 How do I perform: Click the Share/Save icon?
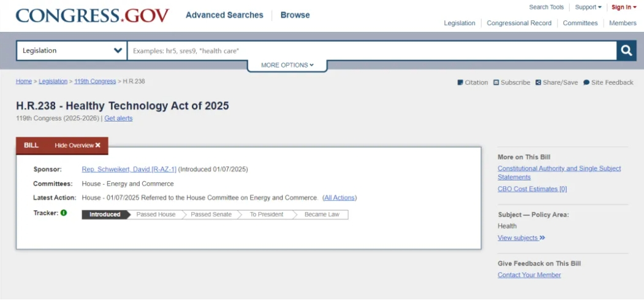pyautogui.click(x=538, y=82)
